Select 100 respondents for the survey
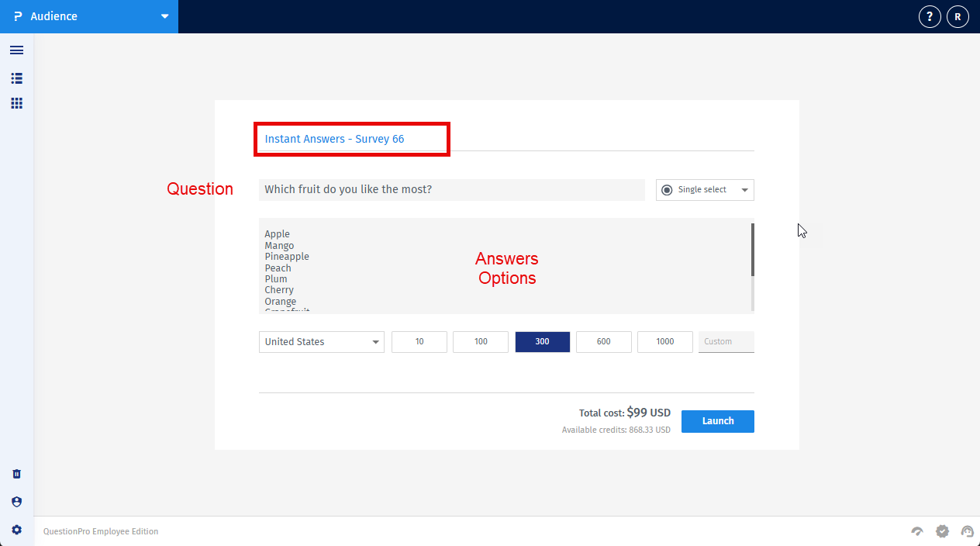This screenshot has height=546, width=980. coord(480,341)
